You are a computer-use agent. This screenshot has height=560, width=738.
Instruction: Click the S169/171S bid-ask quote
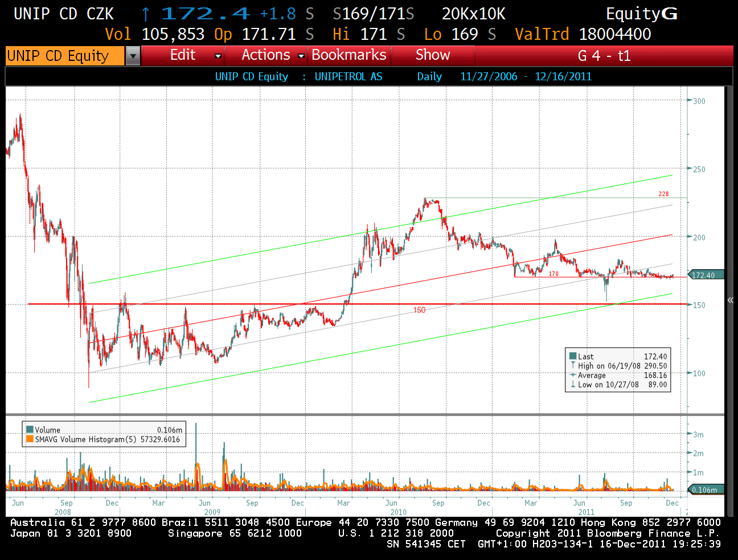pyautogui.click(x=374, y=14)
